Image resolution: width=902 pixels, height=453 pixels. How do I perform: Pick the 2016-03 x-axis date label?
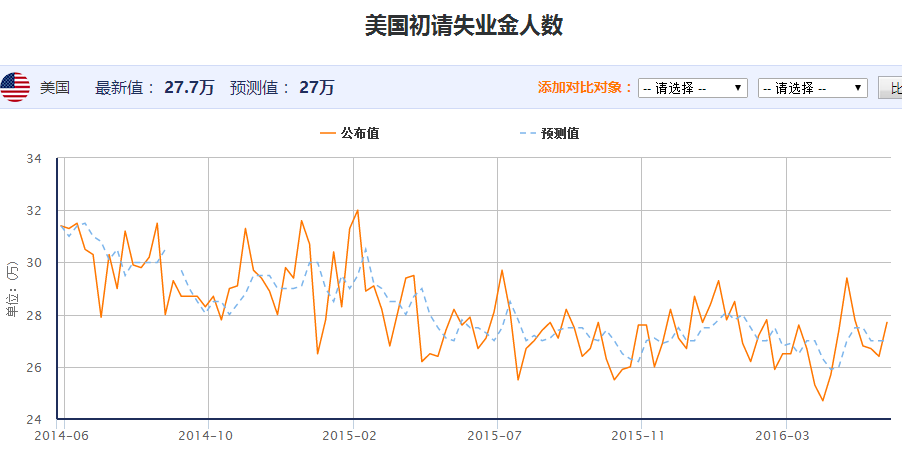pos(785,436)
